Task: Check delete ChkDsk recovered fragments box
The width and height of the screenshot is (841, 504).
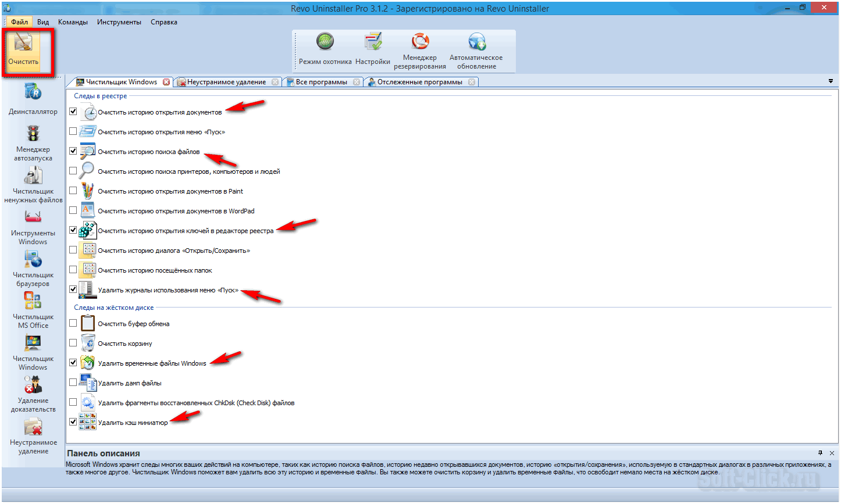Action: pyautogui.click(x=73, y=402)
